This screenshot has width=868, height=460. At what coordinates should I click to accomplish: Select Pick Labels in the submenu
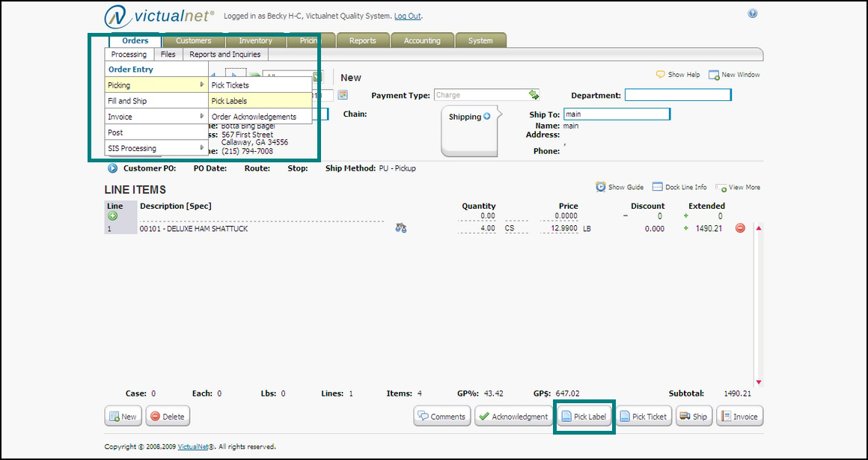point(260,101)
